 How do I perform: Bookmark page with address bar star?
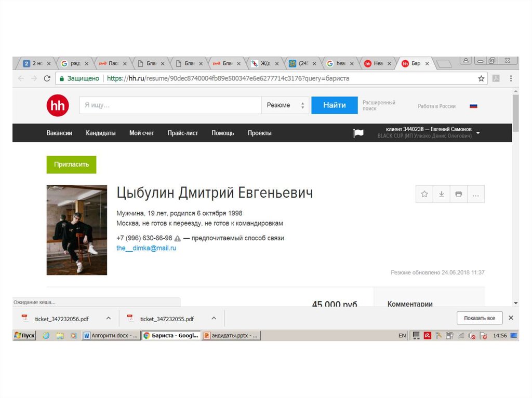tap(481, 78)
